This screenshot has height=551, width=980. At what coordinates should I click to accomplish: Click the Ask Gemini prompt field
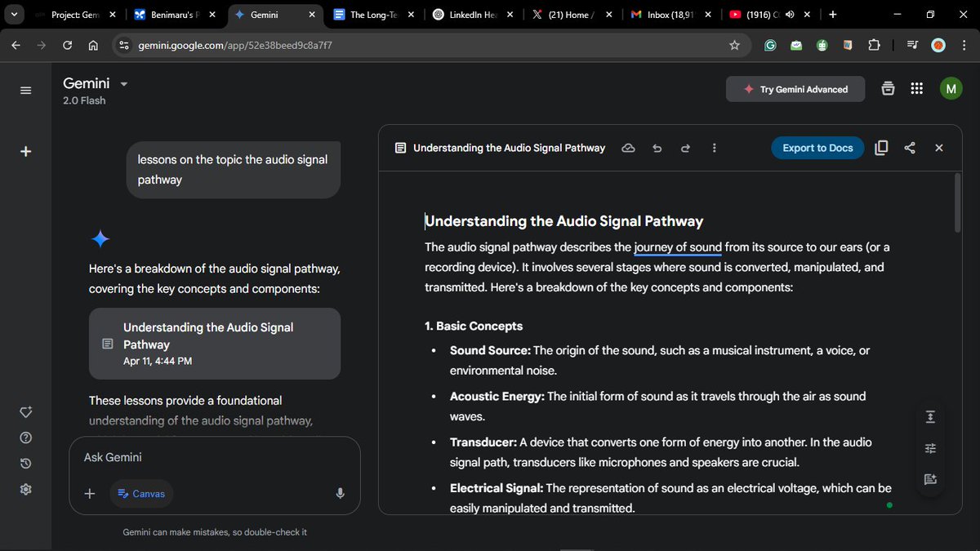point(214,458)
